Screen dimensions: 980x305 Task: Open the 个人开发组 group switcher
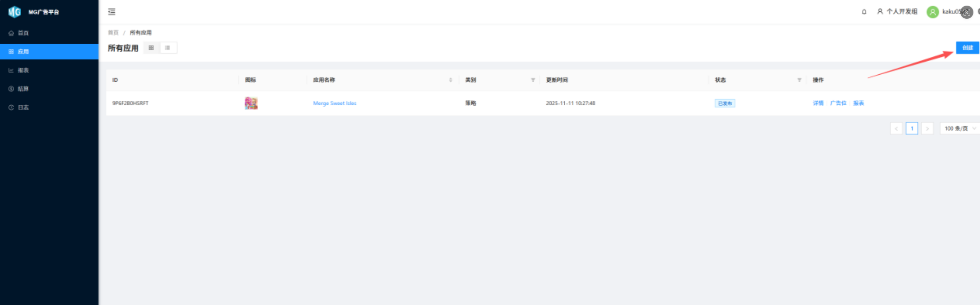coord(897,12)
